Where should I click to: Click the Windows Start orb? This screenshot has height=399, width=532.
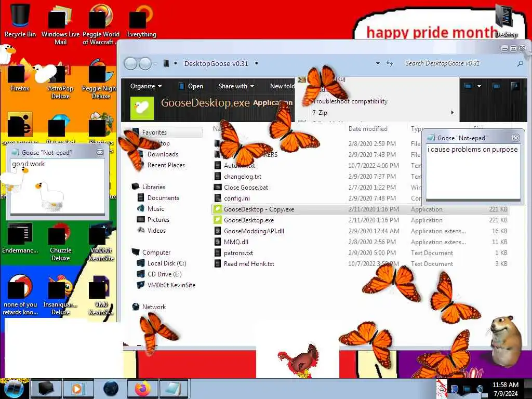coord(14,389)
